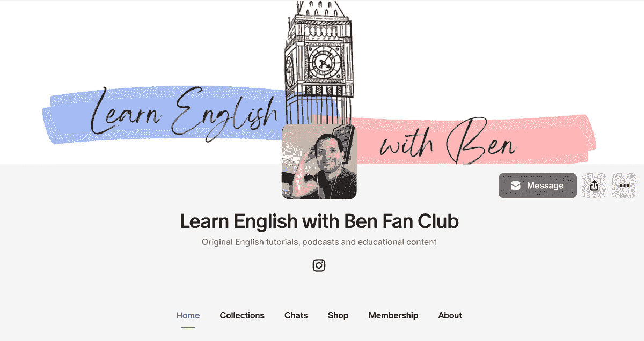Switch to the Home tab

pos(188,315)
